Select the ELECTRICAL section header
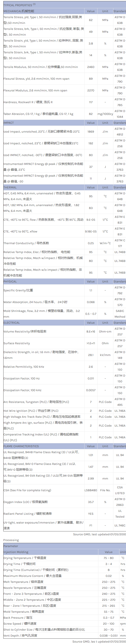The image size is (126, 644). click(12, 323)
